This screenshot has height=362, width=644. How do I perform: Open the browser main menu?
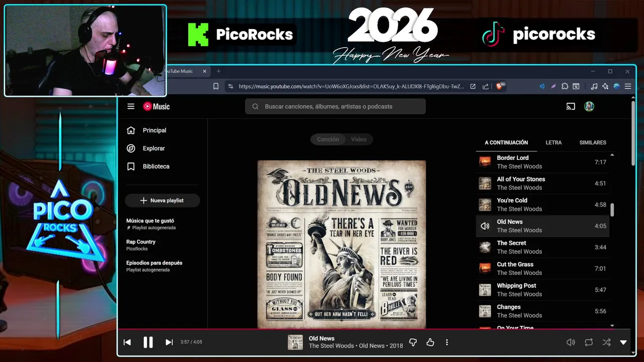pos(628,86)
